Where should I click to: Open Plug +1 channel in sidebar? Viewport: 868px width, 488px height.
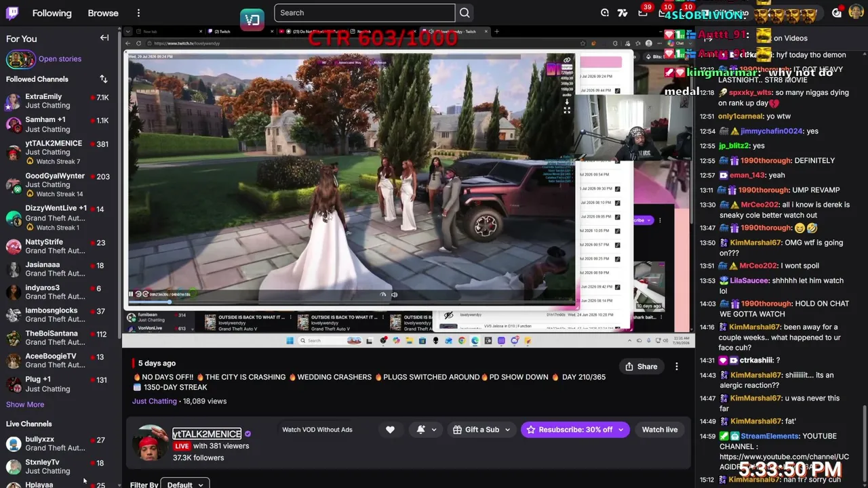[60, 384]
